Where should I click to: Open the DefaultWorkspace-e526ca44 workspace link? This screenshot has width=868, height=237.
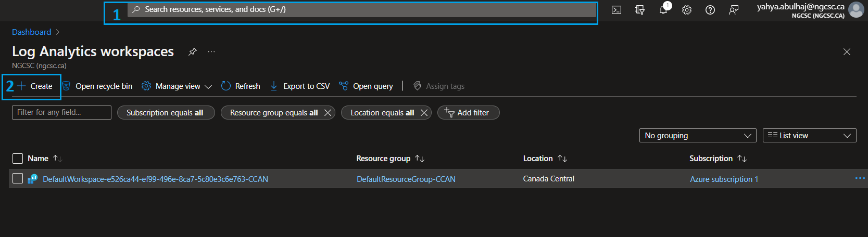pyautogui.click(x=155, y=179)
